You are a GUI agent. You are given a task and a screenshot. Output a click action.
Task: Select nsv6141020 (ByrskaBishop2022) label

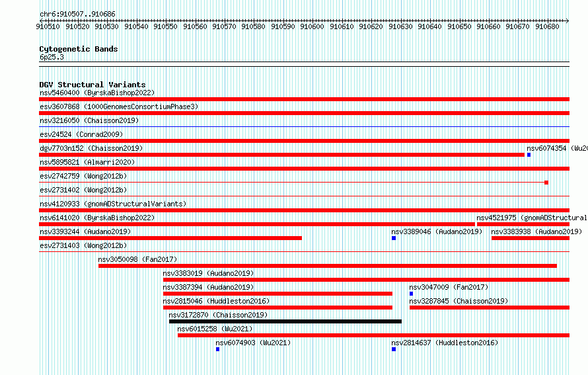(97, 218)
